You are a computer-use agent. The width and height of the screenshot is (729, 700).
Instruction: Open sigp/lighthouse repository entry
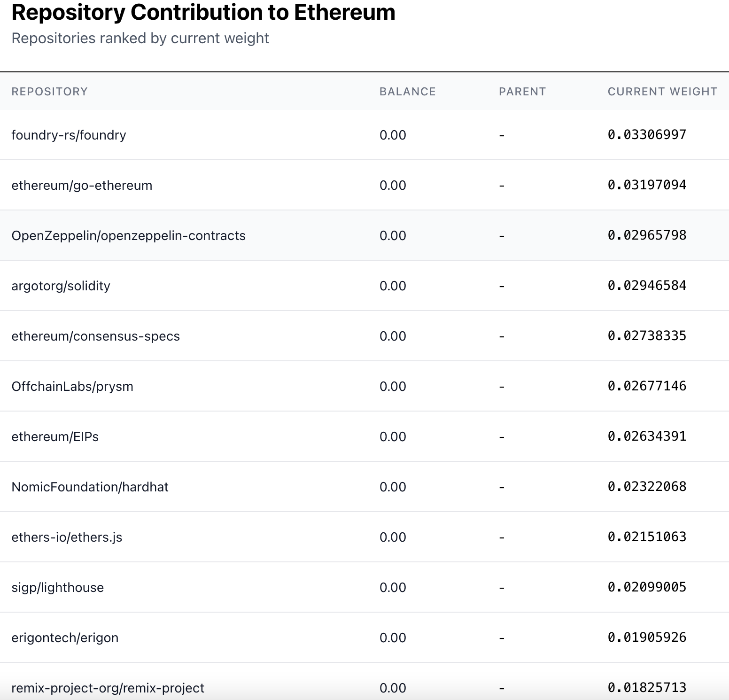pos(57,588)
